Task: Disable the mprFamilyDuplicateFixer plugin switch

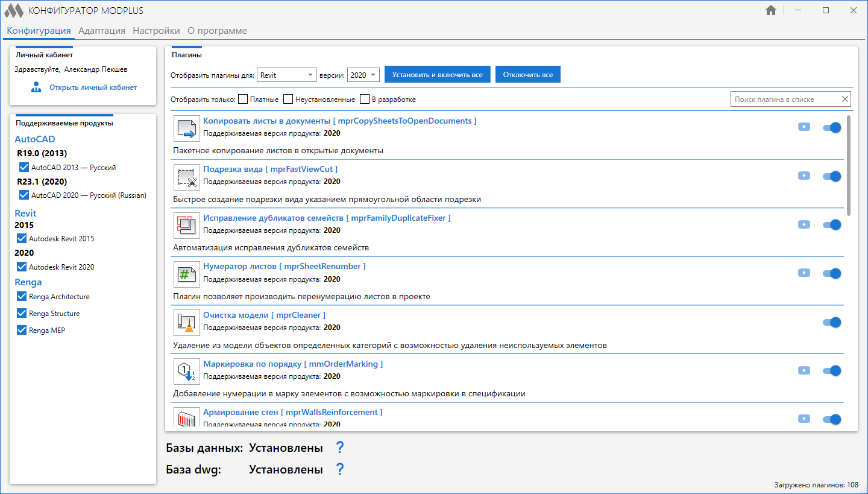Action: tap(832, 224)
